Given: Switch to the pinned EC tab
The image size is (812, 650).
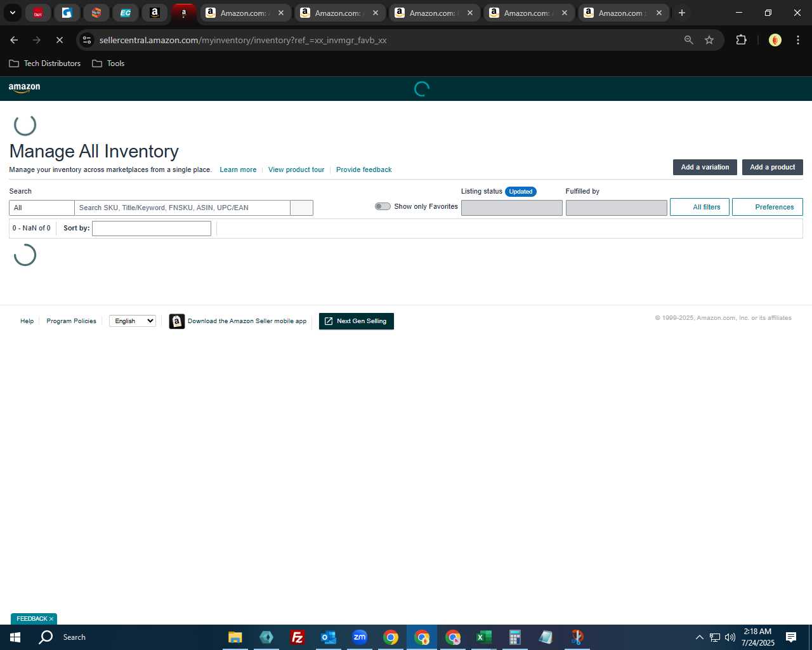Looking at the screenshot, I should tap(125, 13).
